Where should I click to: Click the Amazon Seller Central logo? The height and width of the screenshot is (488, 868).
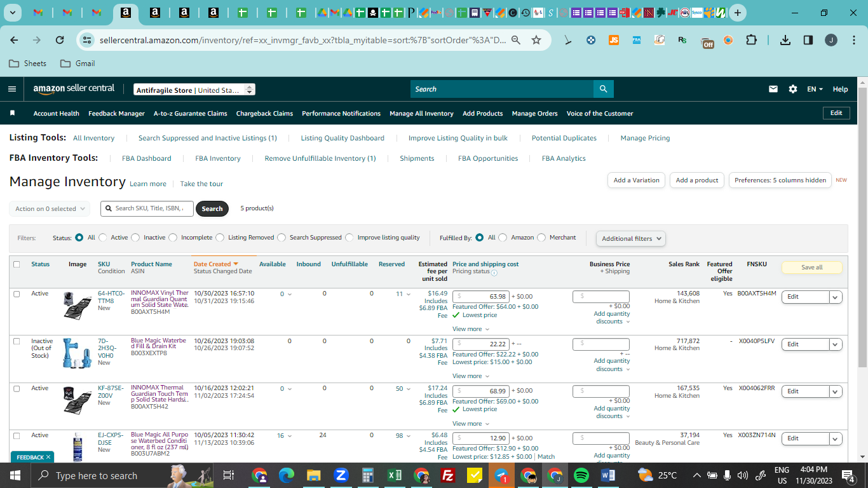[x=74, y=89]
